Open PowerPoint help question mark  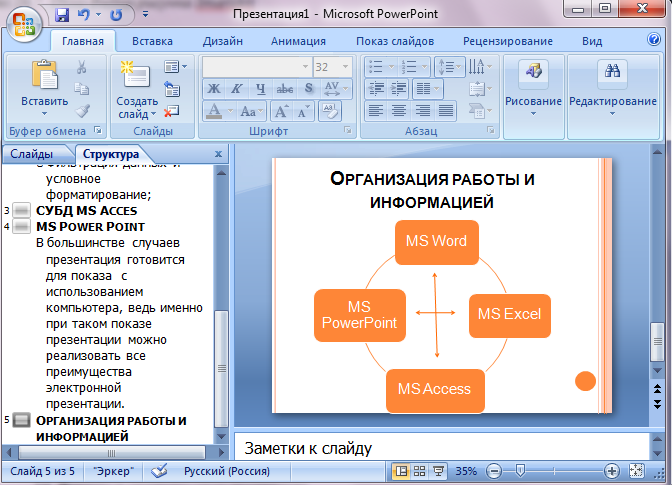pyautogui.click(x=654, y=39)
